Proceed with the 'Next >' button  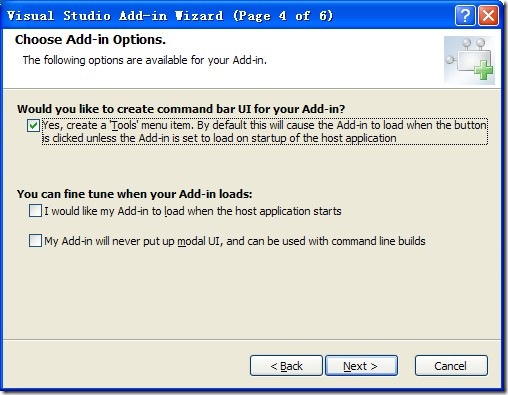361,366
